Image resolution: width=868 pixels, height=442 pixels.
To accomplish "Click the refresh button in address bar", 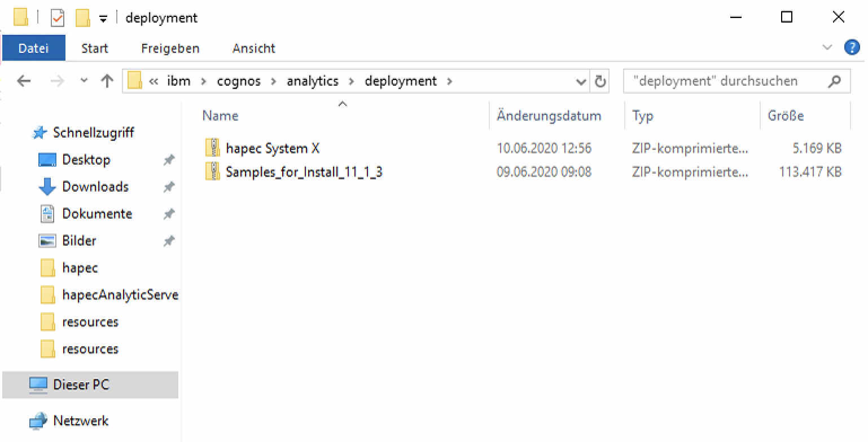I will 600,82.
